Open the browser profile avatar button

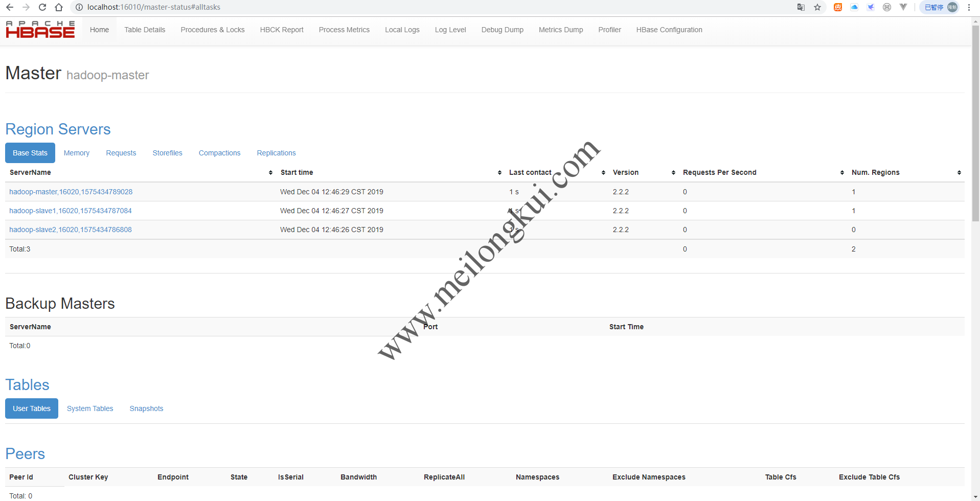point(939,7)
